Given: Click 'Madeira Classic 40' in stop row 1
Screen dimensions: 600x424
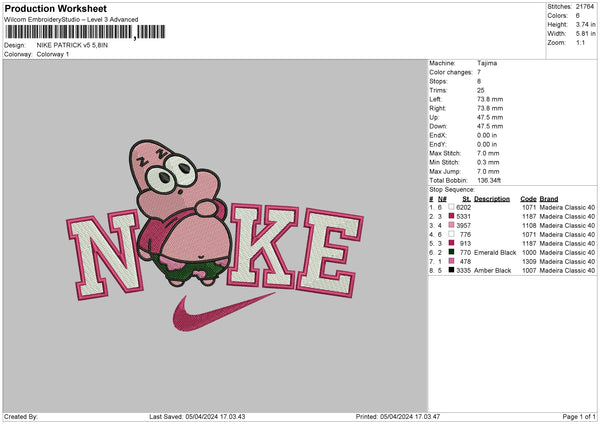Looking at the screenshot, I should click(567, 207).
